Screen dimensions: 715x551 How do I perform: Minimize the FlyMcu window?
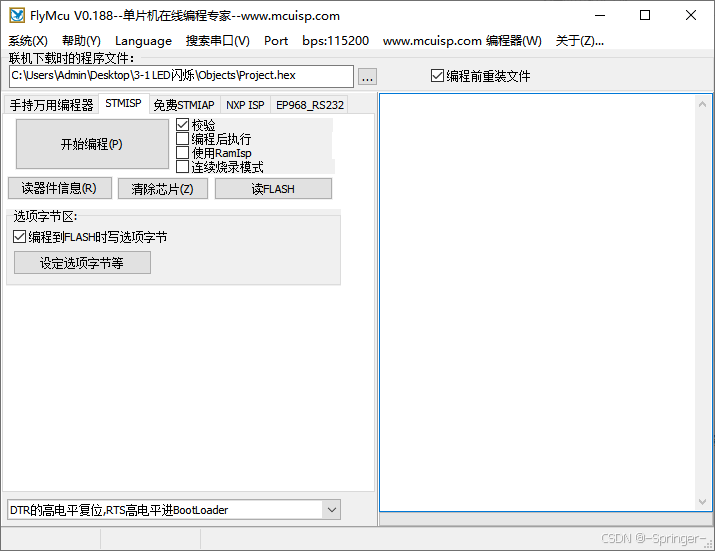pos(600,16)
